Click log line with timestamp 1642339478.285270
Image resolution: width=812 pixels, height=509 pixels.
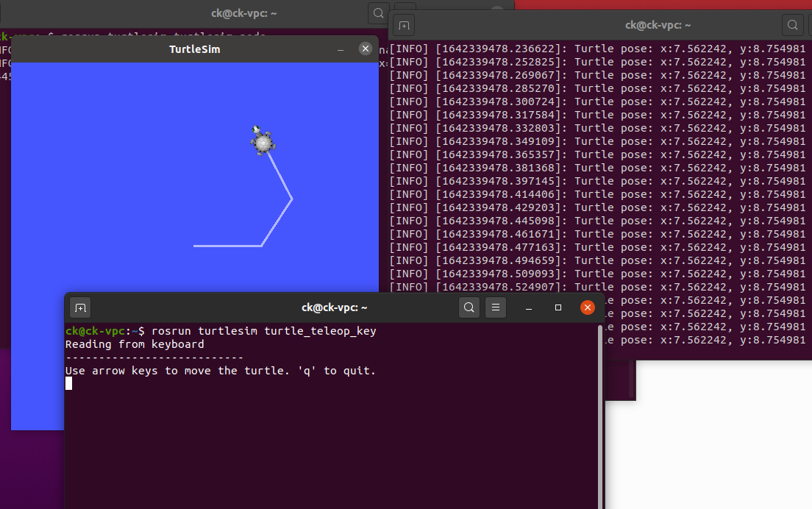(x=598, y=88)
